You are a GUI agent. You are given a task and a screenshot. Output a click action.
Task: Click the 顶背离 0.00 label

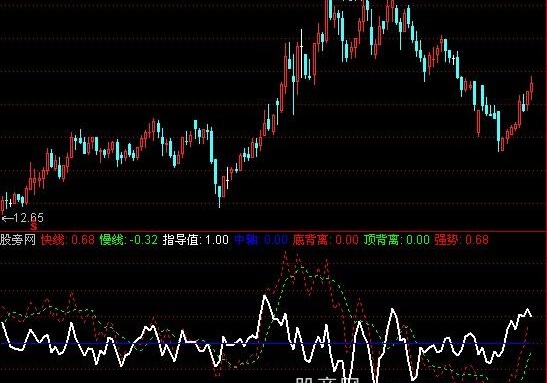[397, 240]
